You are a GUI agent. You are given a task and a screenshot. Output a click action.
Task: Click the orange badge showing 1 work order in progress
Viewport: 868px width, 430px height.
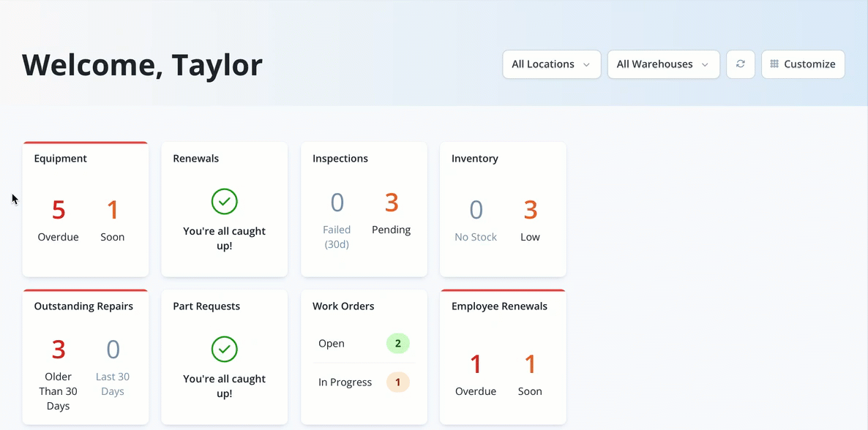tap(397, 382)
